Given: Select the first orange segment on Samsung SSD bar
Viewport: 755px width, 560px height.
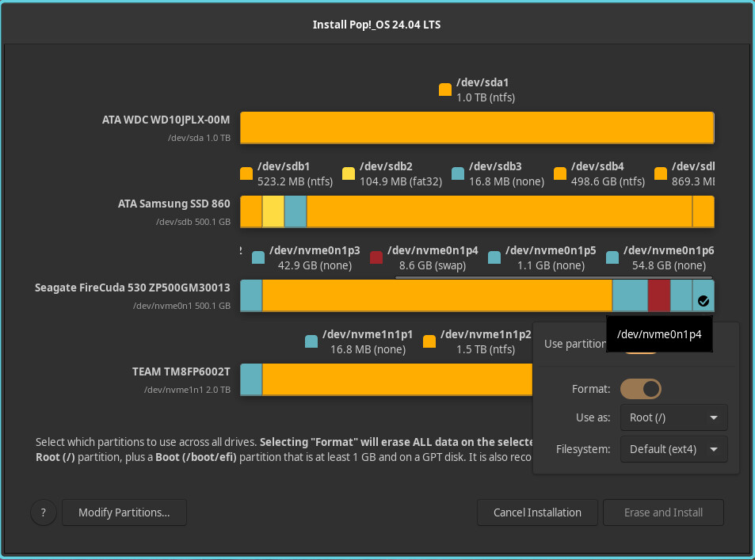Looking at the screenshot, I should (x=251, y=211).
